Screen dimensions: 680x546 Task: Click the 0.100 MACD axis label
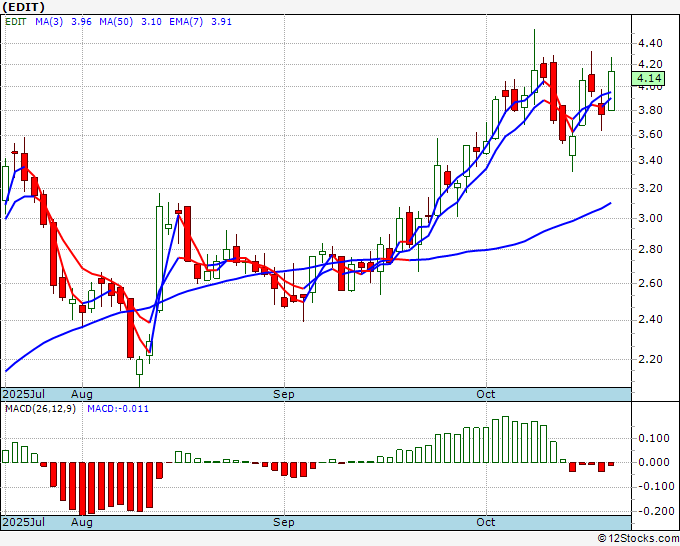pyautogui.click(x=654, y=438)
